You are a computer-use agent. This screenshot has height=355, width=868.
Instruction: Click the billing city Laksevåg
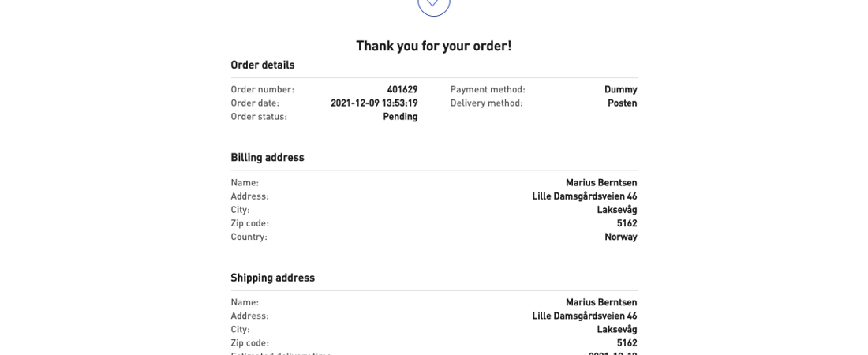click(x=616, y=210)
